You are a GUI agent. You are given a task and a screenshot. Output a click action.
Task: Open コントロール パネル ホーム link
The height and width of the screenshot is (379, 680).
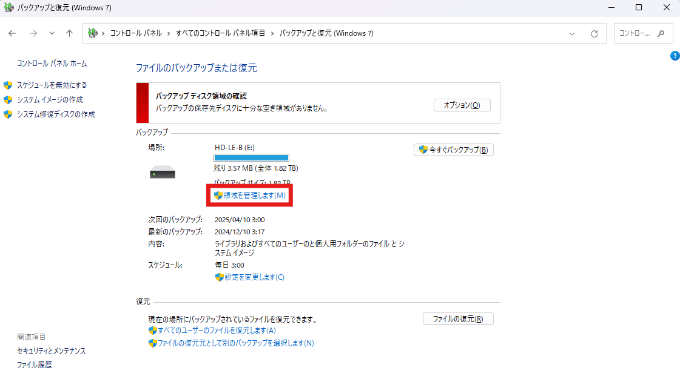(52, 63)
